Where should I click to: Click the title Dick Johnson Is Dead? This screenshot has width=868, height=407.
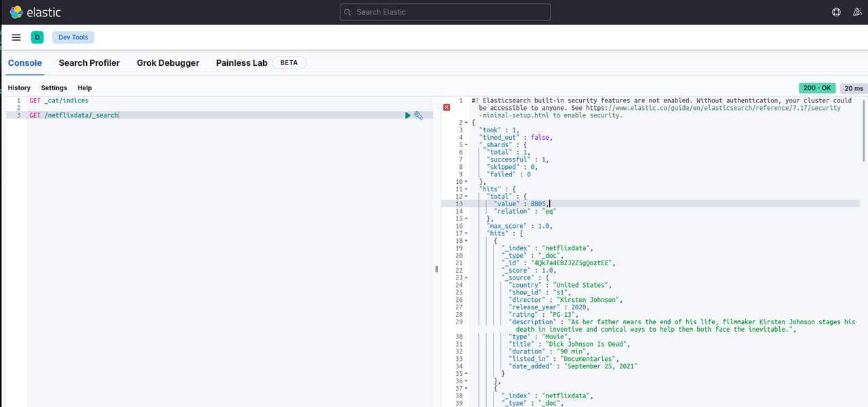coord(589,344)
